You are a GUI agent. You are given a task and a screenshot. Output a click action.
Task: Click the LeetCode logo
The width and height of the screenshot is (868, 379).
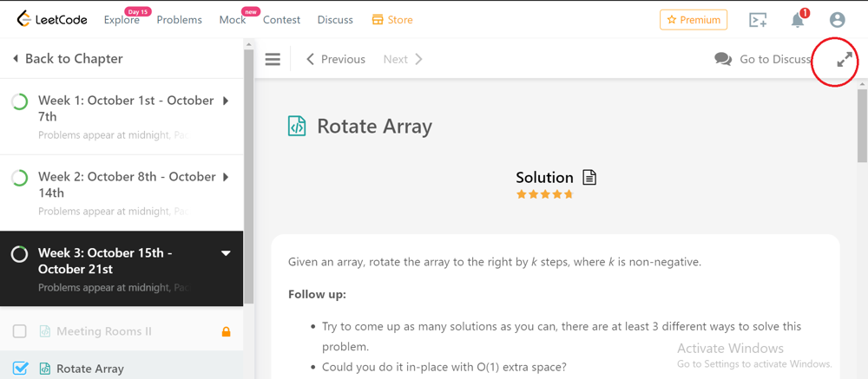(x=51, y=19)
